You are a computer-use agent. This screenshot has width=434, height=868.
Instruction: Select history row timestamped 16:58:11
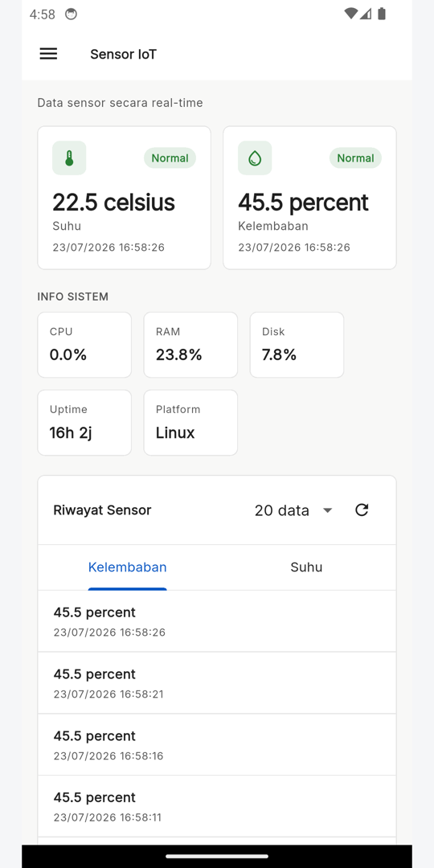pos(217,806)
